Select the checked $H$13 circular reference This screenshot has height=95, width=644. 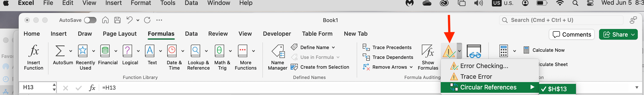(x=557, y=89)
